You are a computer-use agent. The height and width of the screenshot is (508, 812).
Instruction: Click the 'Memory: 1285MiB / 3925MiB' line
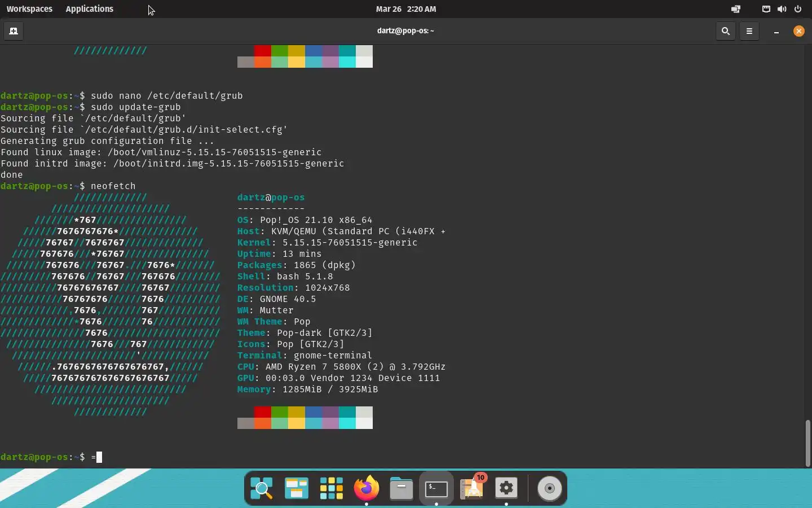pyautogui.click(x=308, y=389)
